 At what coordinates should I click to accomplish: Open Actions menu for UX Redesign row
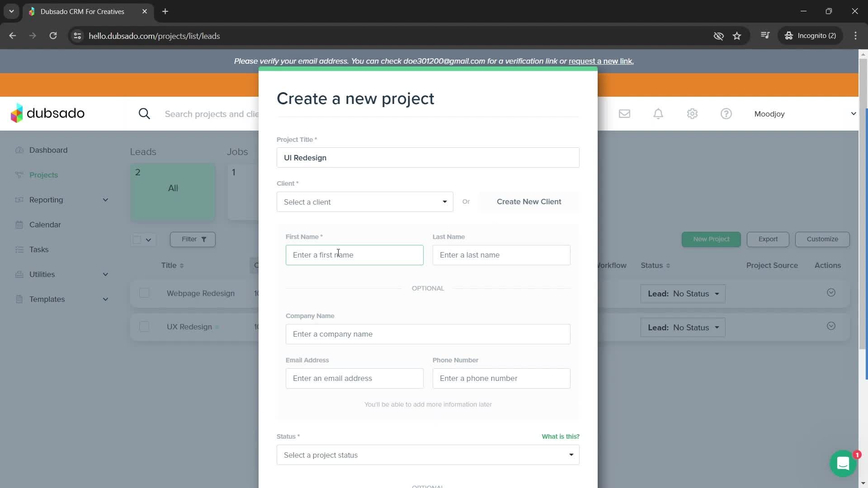(x=831, y=326)
